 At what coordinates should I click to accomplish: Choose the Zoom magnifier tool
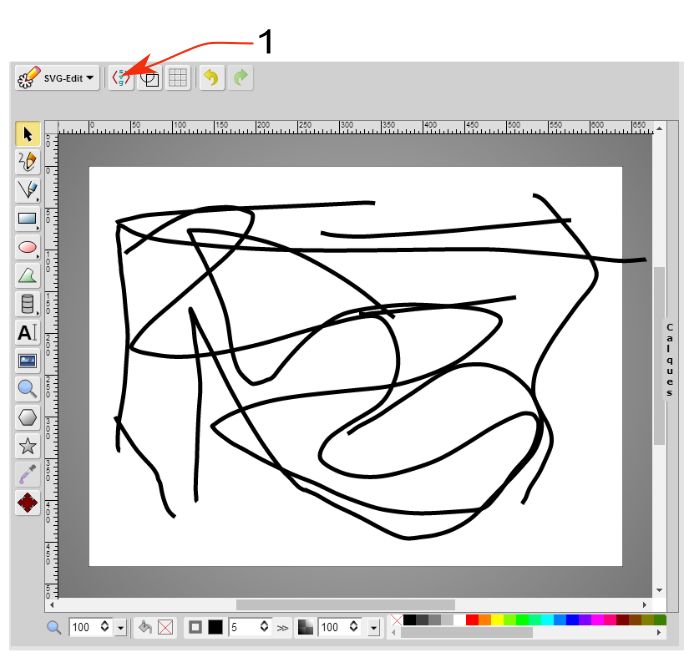click(27, 389)
